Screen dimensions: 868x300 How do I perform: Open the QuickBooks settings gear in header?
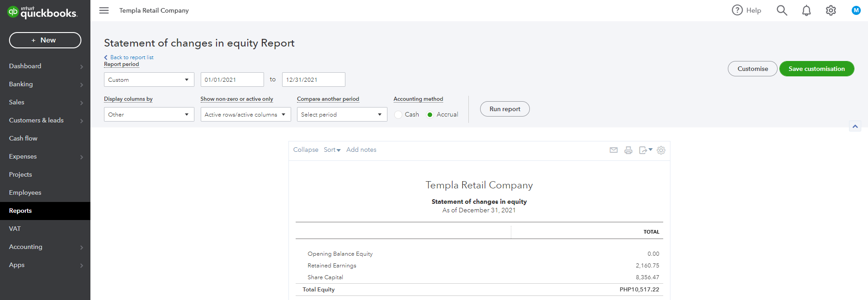[831, 10]
